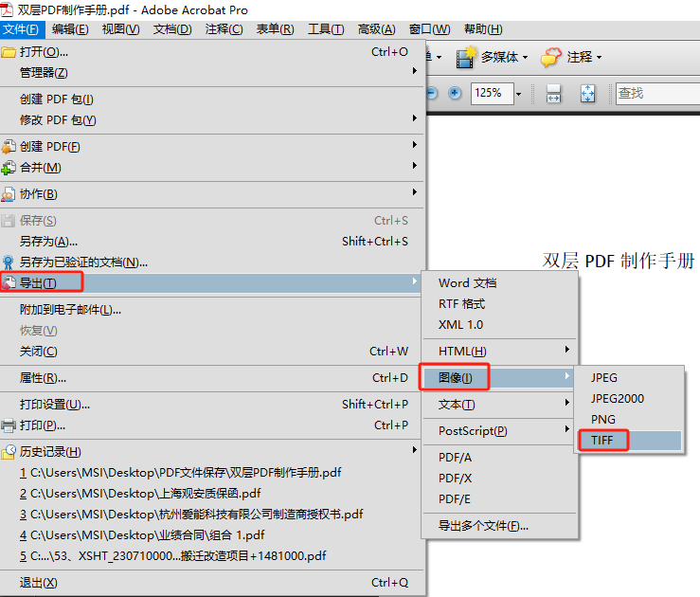
Task: Choose 打开(O)... from File menu
Action: coord(212,52)
